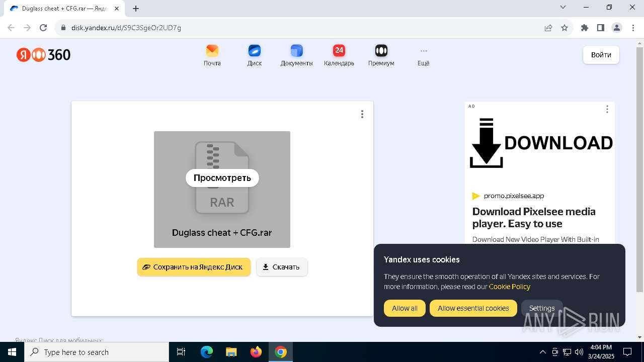Open the Cookie Policy link
This screenshot has height=362, width=644.
[x=510, y=287]
